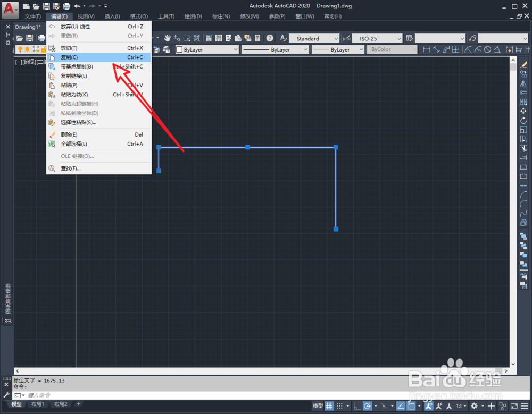Select the Mirror tool in modify toolbar
The image size is (532, 414).
pyautogui.click(x=523, y=83)
